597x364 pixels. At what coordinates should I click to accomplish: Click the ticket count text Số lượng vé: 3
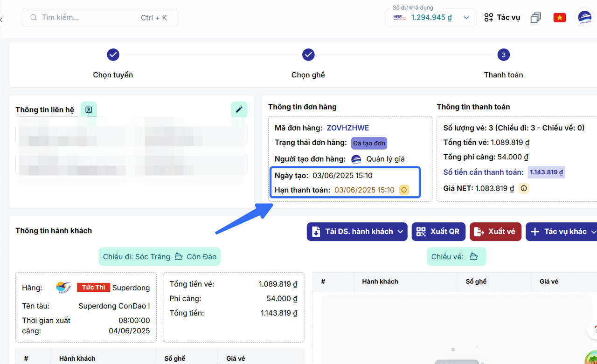[x=469, y=128]
